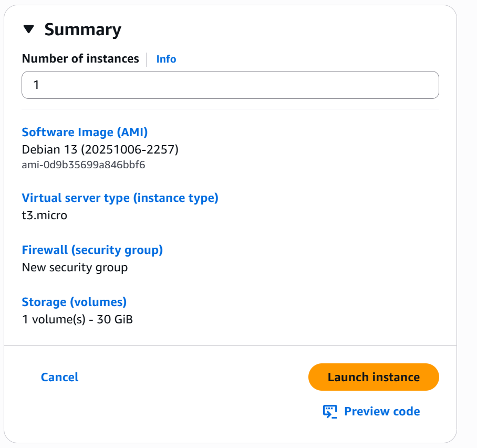Open the Software Image (AMI) link
The width and height of the screenshot is (477, 448).
(x=84, y=132)
